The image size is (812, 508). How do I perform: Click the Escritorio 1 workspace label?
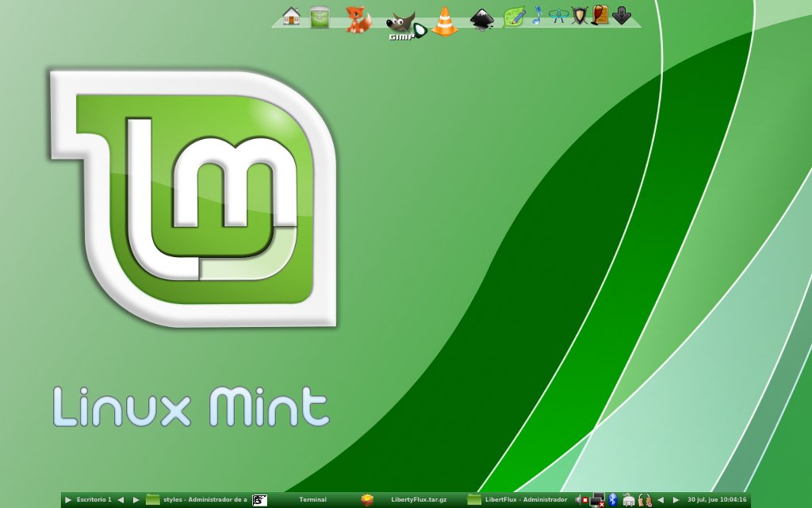coord(94,500)
